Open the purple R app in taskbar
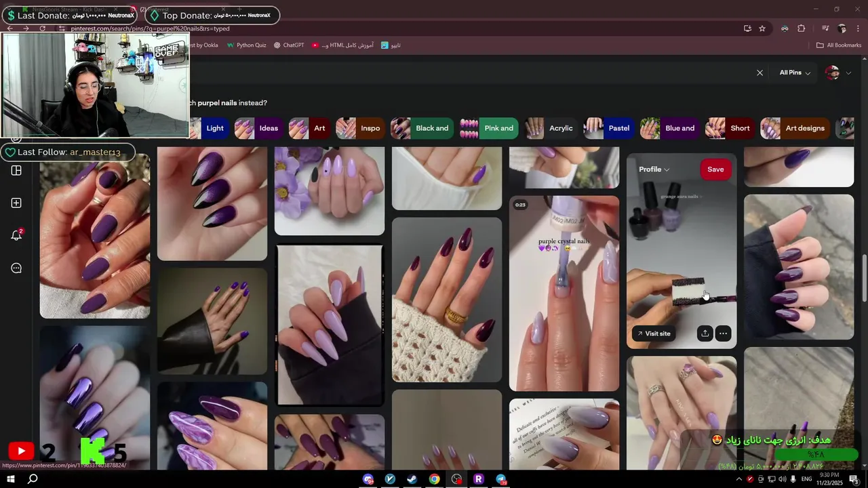 478,479
